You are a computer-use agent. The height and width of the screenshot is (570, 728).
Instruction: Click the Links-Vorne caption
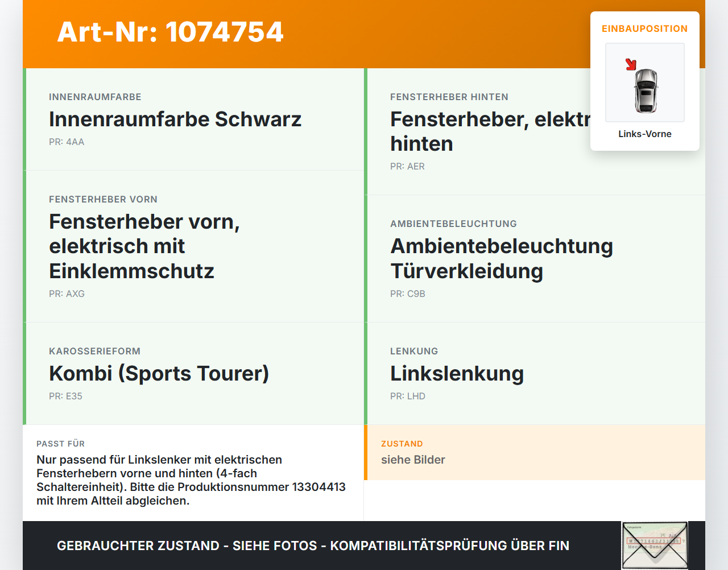point(645,134)
